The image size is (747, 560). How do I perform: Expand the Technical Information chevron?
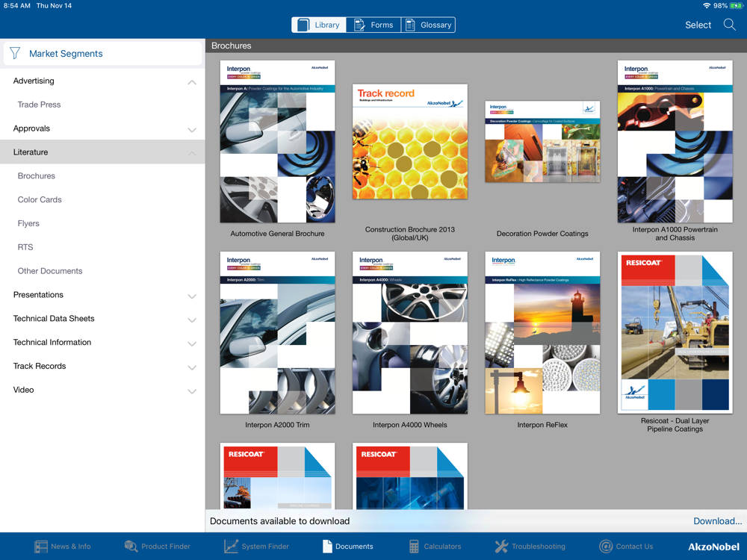pos(192,343)
